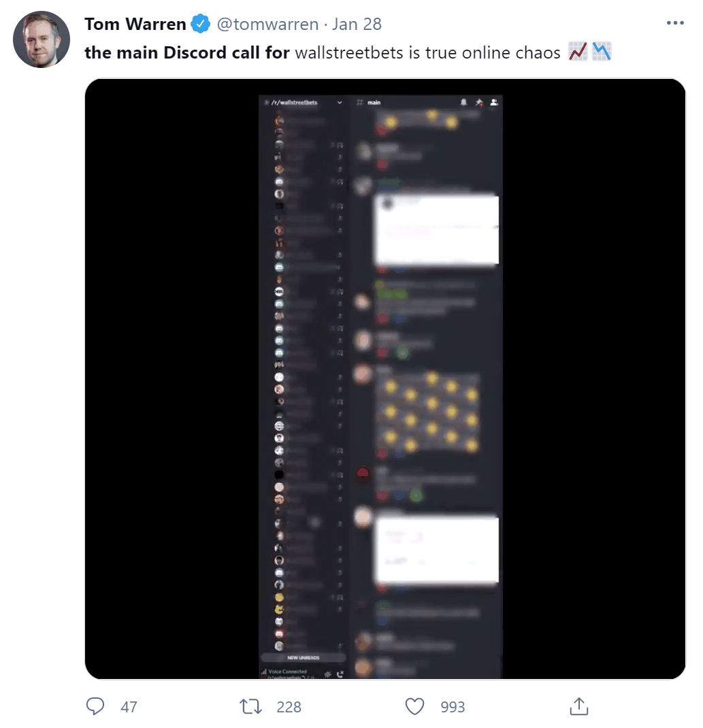Retweet using the retweet arrows icon
Viewport: 703px width, 728px height.
click(x=252, y=706)
